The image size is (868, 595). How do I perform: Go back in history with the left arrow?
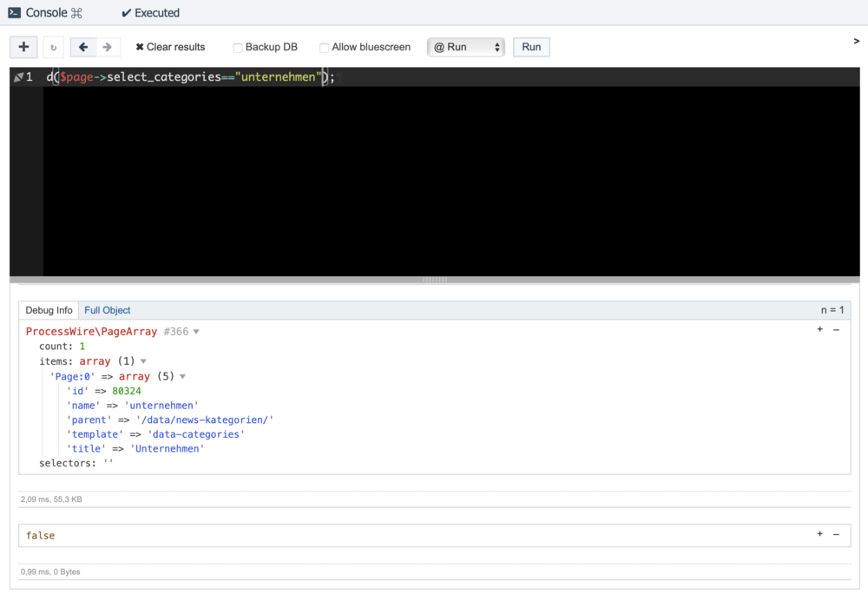pyautogui.click(x=83, y=47)
